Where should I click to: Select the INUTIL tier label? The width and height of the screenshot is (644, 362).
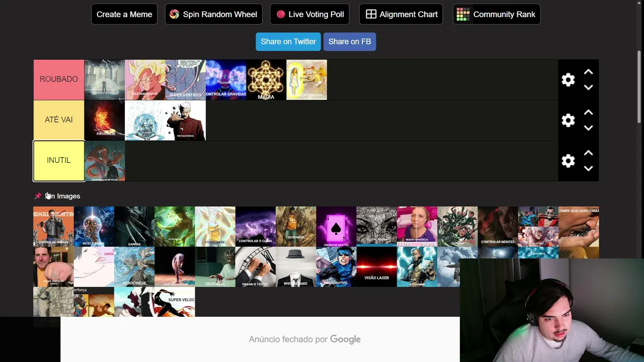59,160
